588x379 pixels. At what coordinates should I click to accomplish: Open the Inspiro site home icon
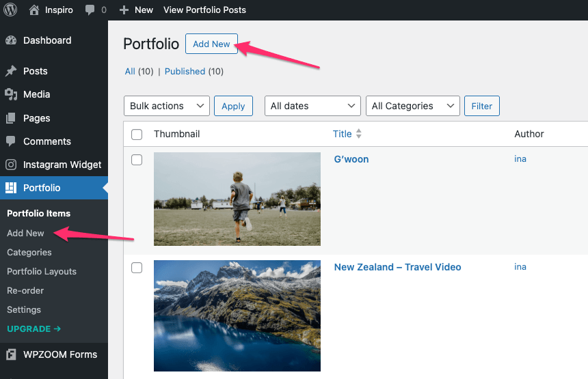[x=34, y=10]
